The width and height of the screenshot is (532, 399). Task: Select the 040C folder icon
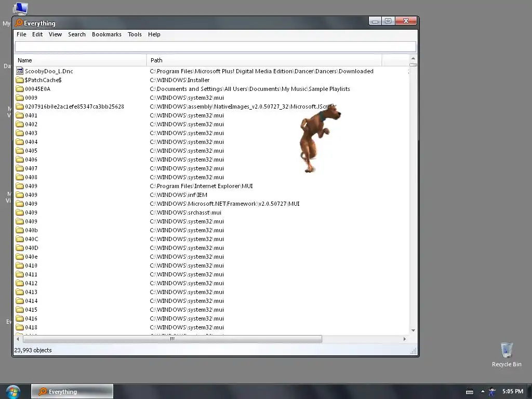tap(20, 239)
